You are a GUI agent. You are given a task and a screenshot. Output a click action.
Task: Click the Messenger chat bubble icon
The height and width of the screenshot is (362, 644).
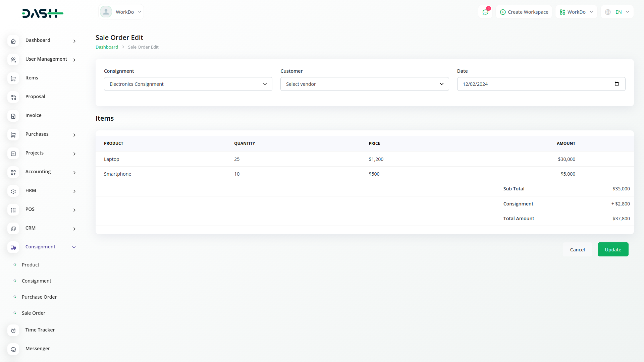pyautogui.click(x=13, y=350)
